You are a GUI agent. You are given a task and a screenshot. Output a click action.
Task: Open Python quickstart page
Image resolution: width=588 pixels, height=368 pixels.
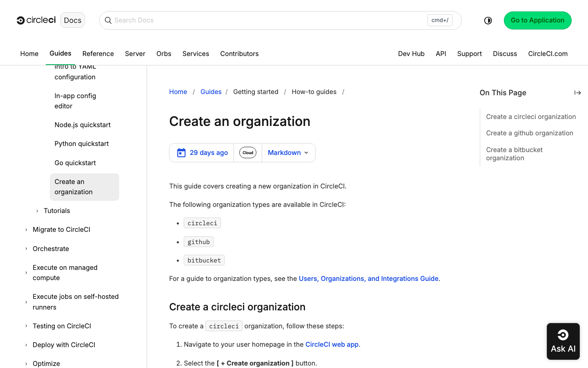82,144
